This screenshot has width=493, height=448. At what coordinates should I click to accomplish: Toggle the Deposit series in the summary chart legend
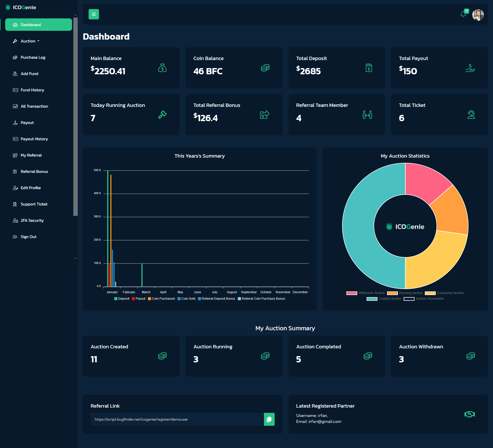pyautogui.click(x=122, y=298)
